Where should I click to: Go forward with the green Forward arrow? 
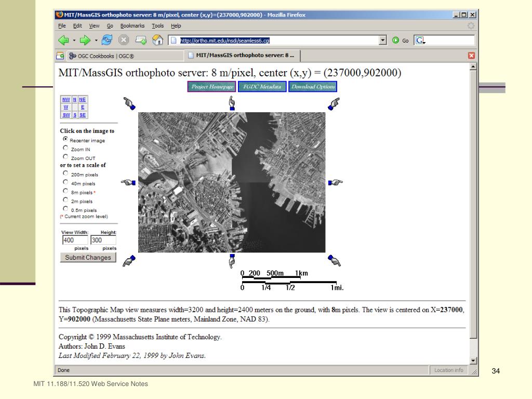pyautogui.click(x=85, y=41)
